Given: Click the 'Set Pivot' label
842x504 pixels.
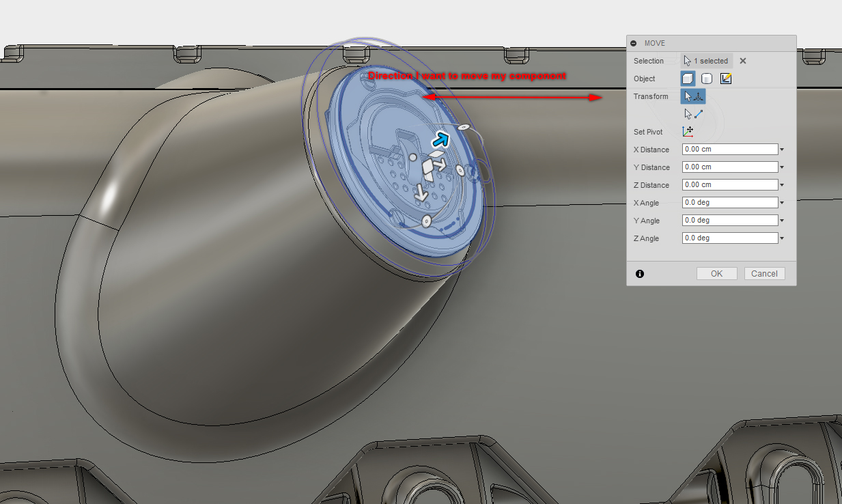Looking at the screenshot, I should pos(648,132).
